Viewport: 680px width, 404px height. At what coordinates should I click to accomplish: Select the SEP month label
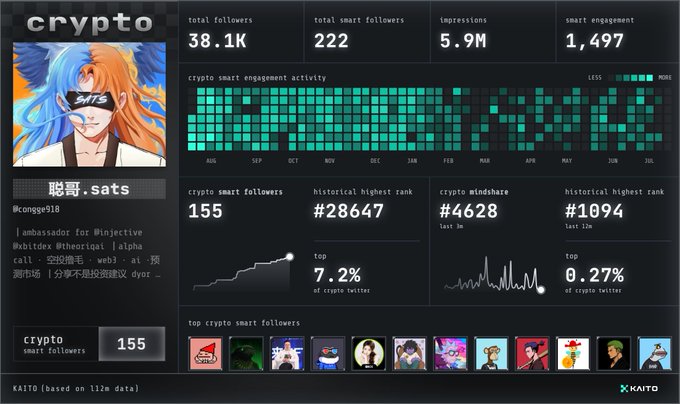click(257, 161)
